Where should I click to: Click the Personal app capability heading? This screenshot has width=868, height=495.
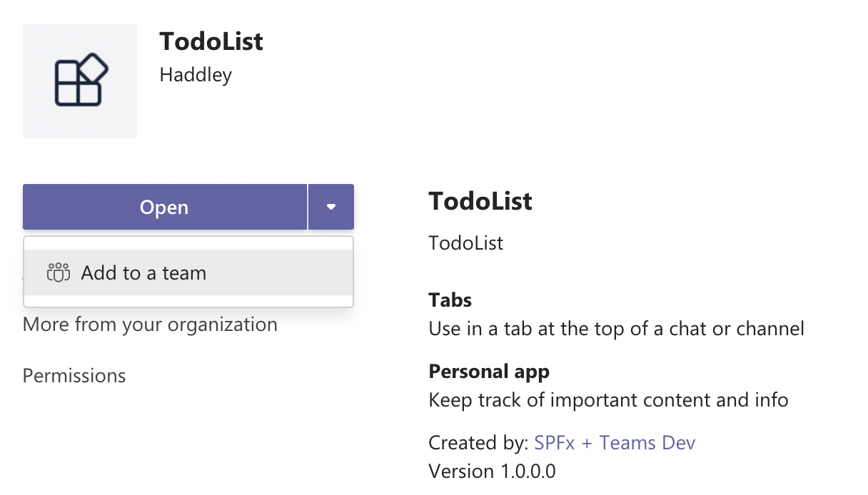click(489, 372)
